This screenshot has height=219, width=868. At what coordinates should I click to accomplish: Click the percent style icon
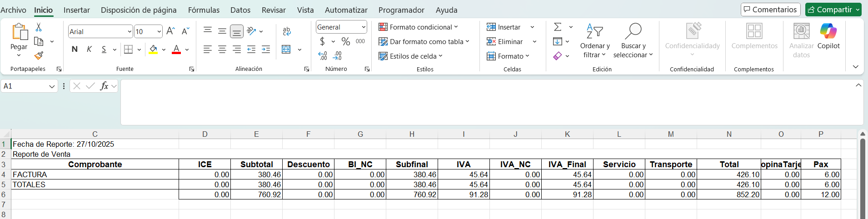[x=346, y=42]
